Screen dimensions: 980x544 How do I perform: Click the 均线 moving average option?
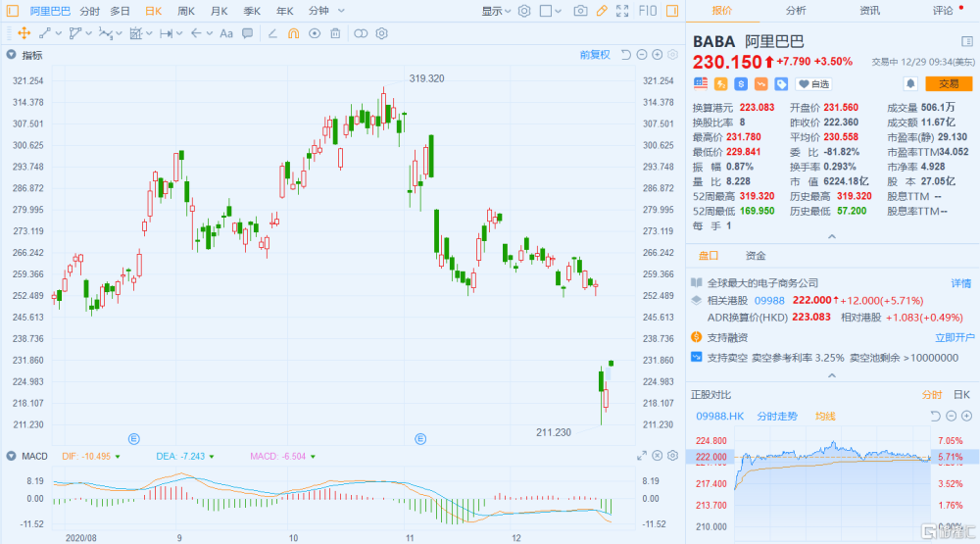[825, 416]
